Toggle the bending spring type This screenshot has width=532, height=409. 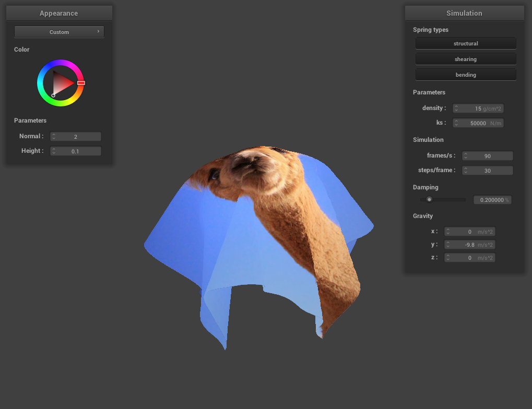pyautogui.click(x=466, y=75)
